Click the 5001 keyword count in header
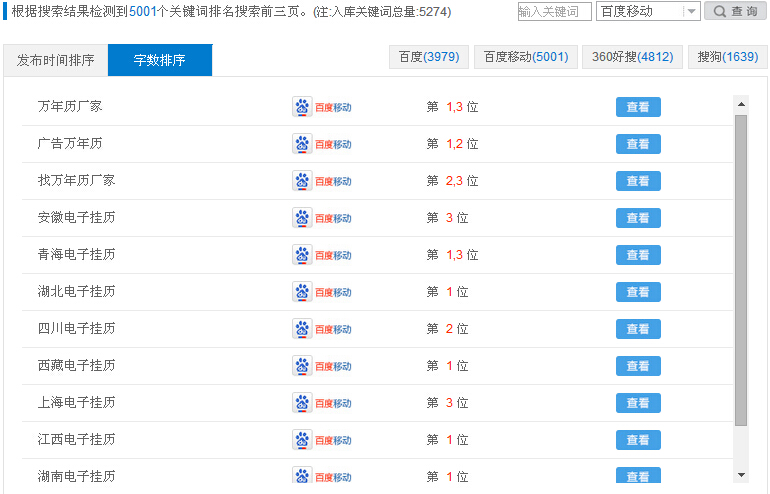The height and width of the screenshot is (494, 770). coord(142,11)
